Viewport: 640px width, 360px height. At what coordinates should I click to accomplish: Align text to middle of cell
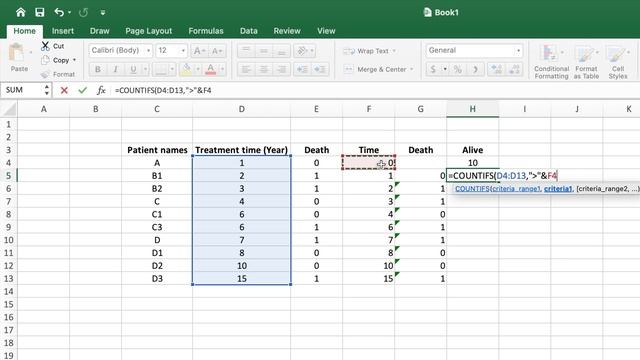264,51
